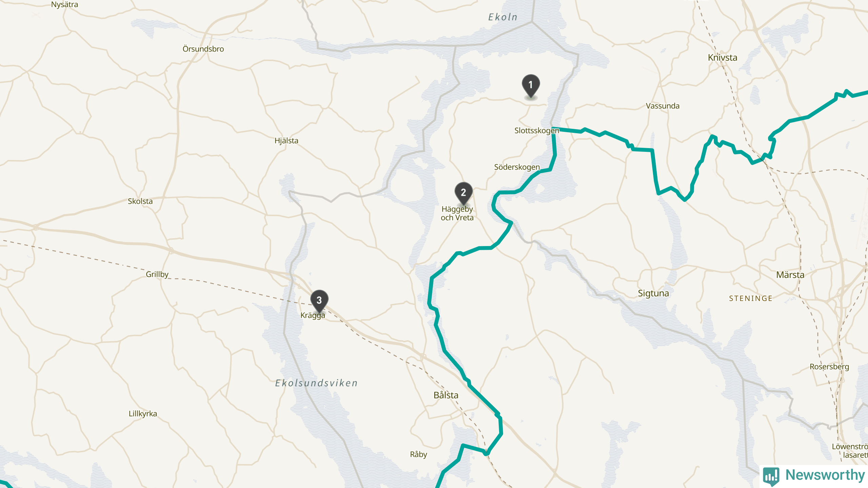Click the Örsundsbro place label
This screenshot has height=488, width=868.
(x=203, y=49)
